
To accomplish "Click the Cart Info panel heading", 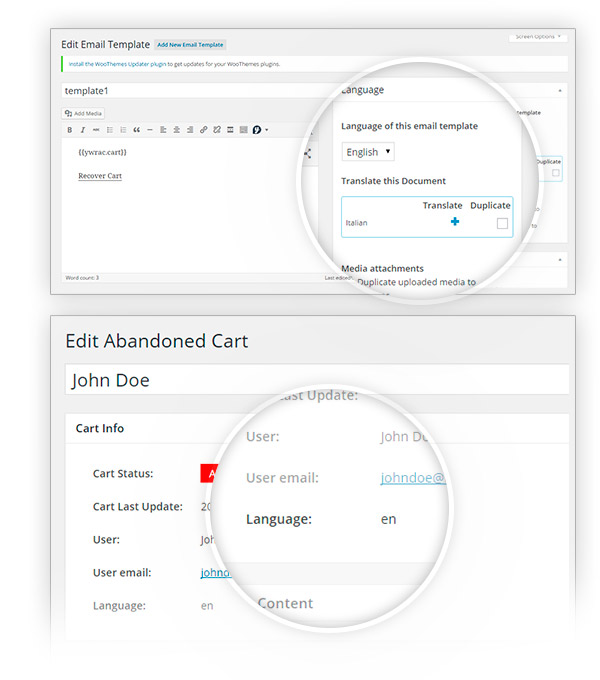I will tap(100, 428).
